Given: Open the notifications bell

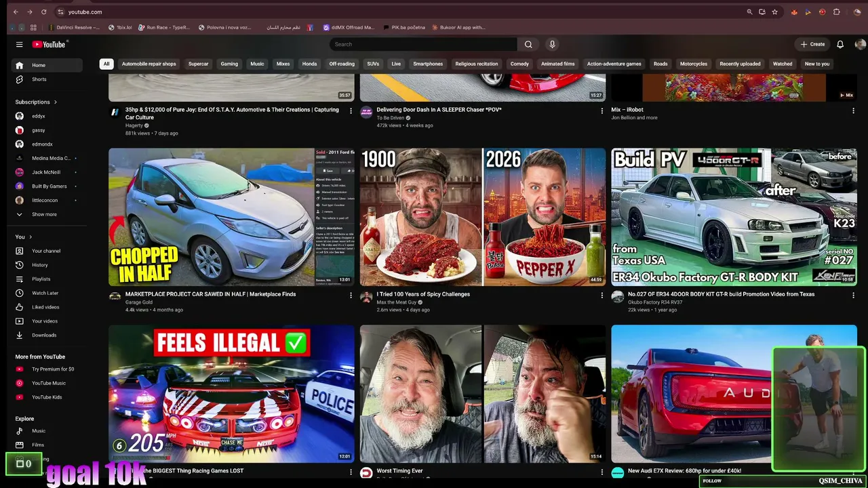Looking at the screenshot, I should [x=840, y=45].
